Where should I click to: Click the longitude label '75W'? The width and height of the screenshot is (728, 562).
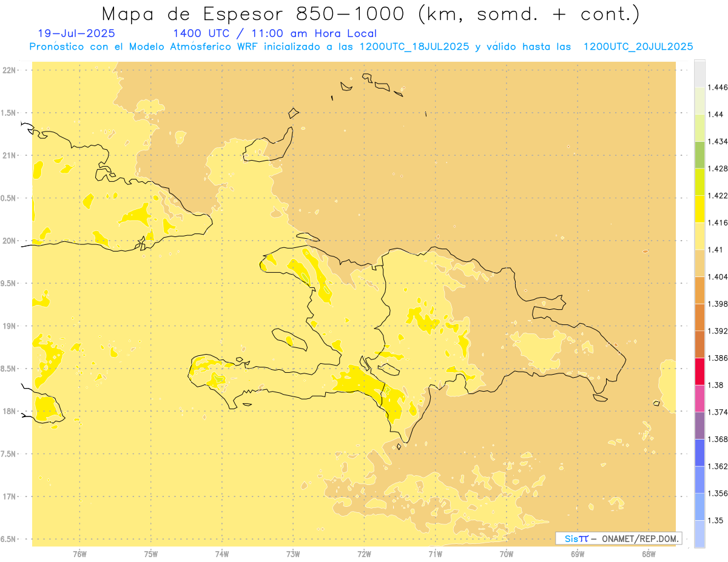[151, 554]
